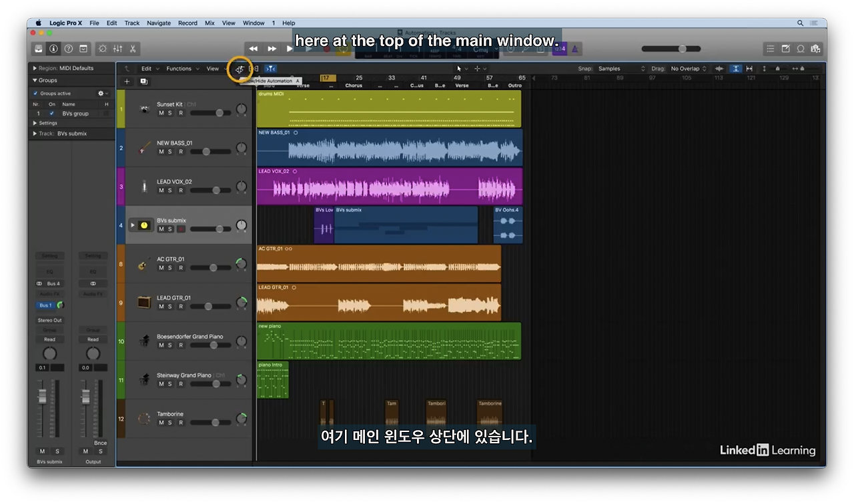Toggle the Catch playhead button
This screenshot has width=854, height=504.
coord(270,69)
